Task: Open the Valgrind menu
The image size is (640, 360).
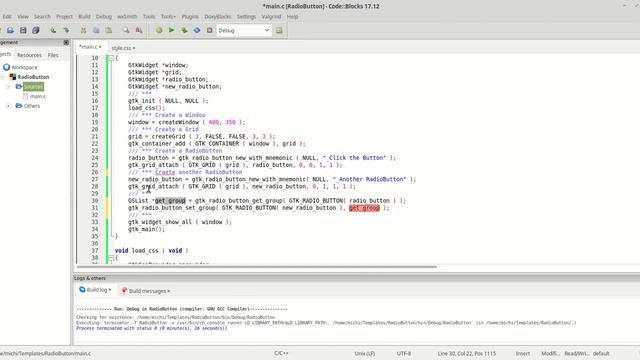Action: pos(271,17)
